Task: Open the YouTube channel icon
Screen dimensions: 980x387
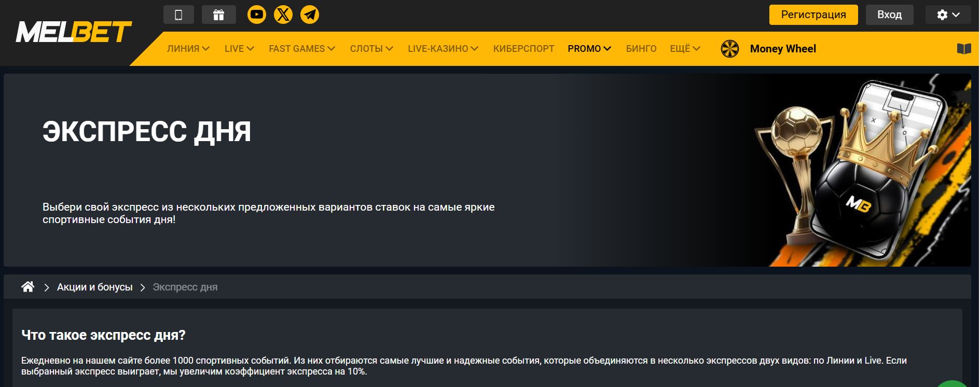Action: click(x=256, y=15)
